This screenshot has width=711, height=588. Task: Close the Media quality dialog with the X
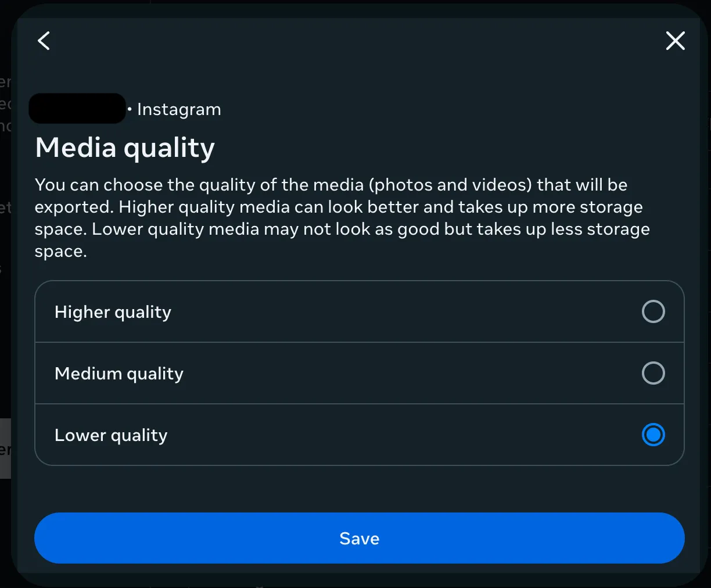675,41
